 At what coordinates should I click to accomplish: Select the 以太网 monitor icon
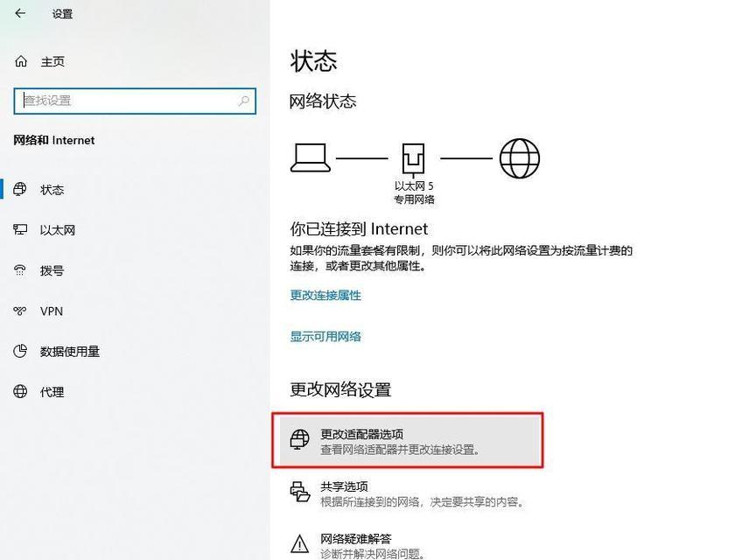[20, 229]
